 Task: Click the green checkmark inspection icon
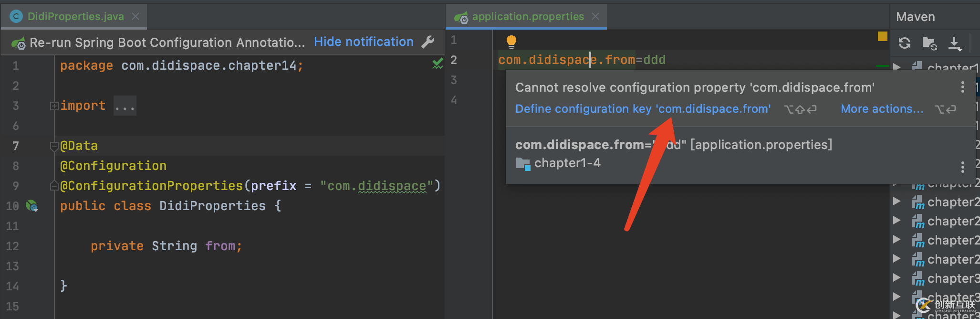click(437, 64)
